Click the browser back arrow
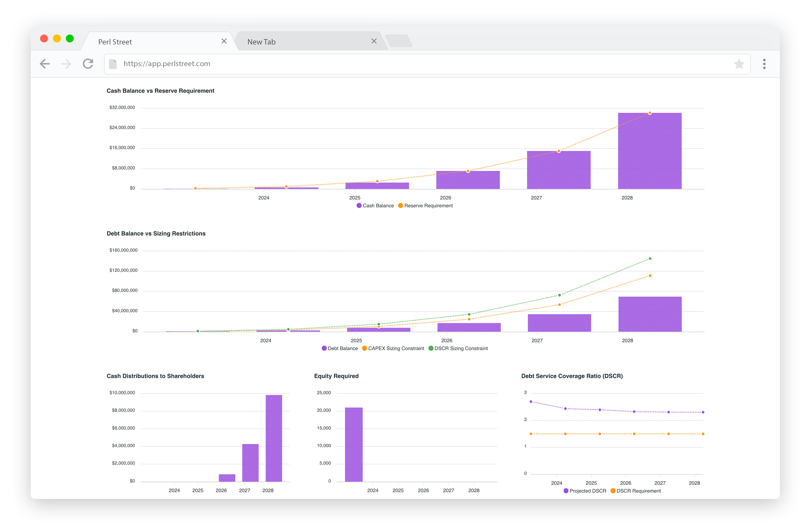This screenshot has height=532, width=810. [44, 64]
